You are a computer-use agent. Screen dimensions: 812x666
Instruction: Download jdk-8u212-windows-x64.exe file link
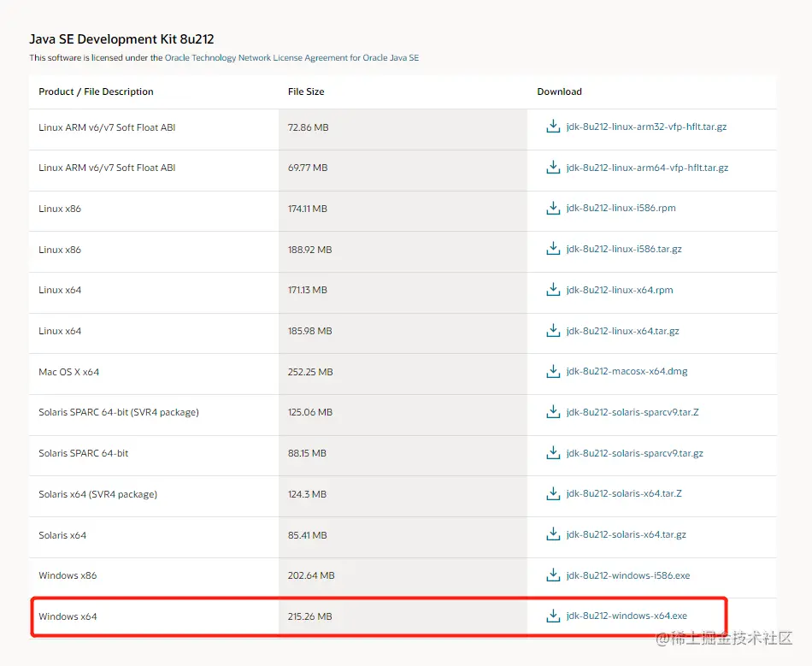(627, 616)
